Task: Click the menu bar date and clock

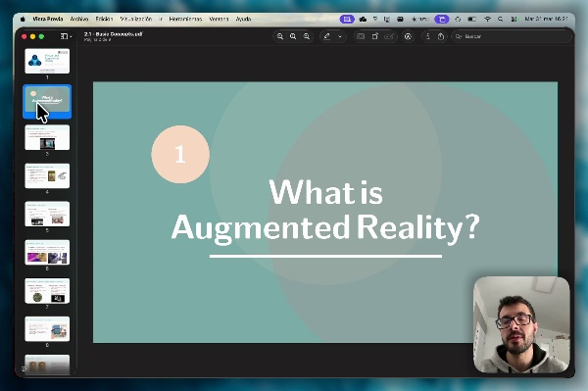Action: tap(547, 19)
